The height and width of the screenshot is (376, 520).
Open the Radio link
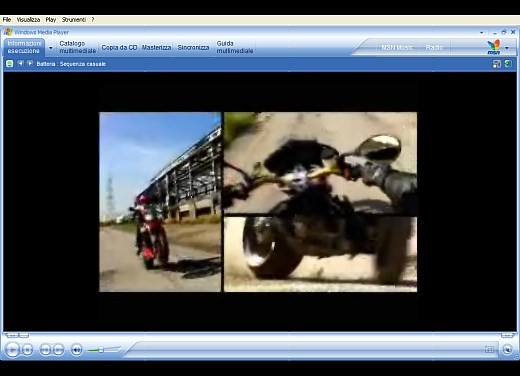coord(434,47)
